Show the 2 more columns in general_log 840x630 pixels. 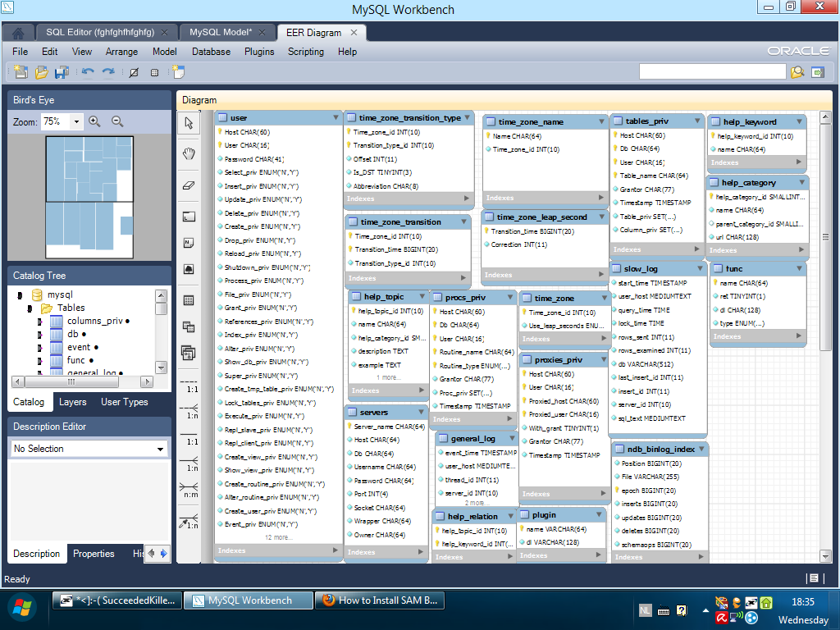point(477,503)
